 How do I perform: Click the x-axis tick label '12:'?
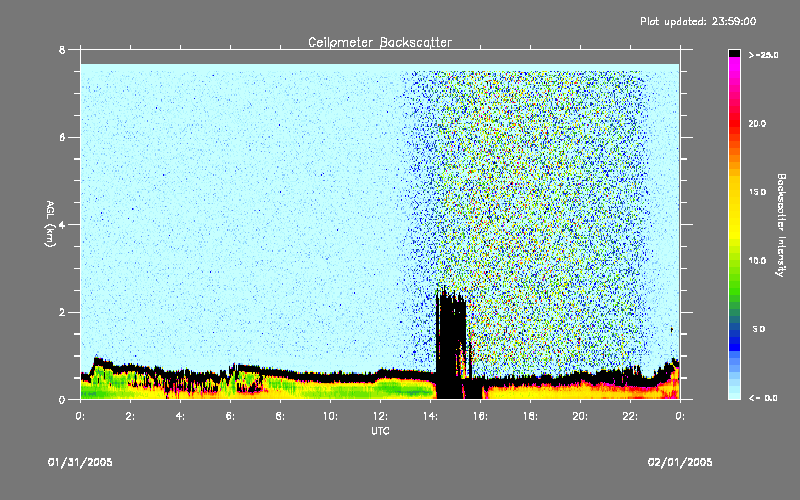[380, 416]
